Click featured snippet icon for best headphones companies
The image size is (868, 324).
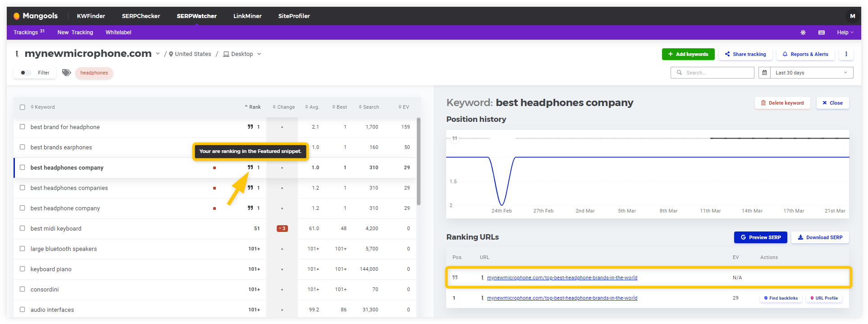pos(250,188)
